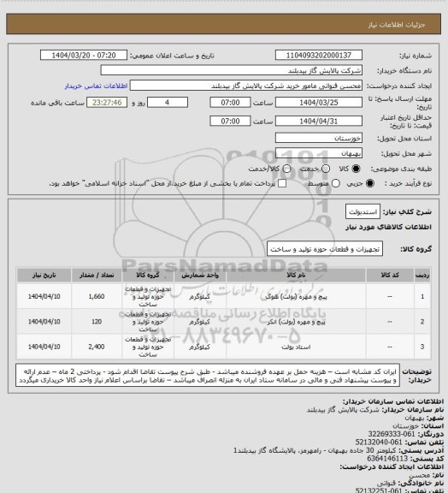Click the کد کالا column header
Image resolution: width=448 pixels, height=493 pixels.
(x=390, y=275)
